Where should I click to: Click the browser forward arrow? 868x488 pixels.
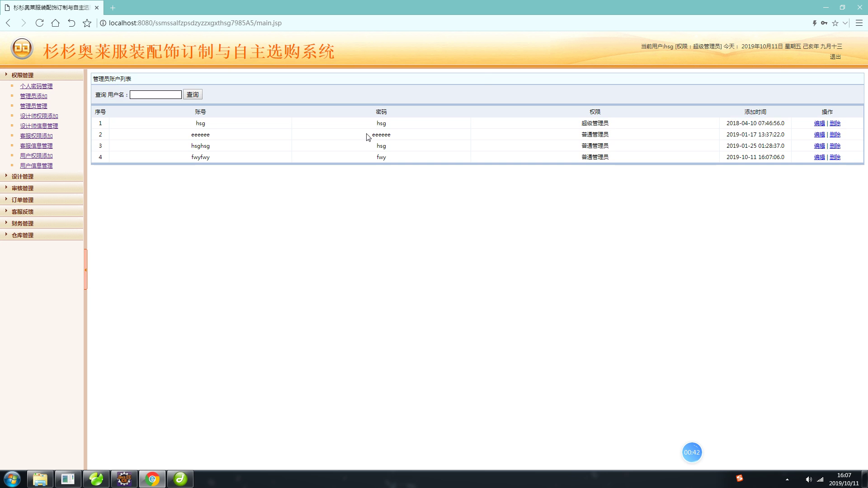[x=24, y=23]
